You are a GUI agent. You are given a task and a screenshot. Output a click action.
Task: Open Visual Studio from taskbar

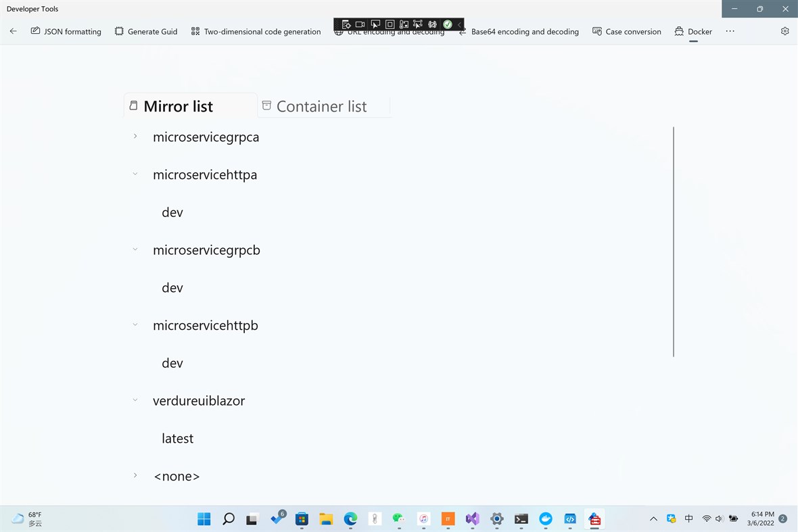click(x=472, y=518)
